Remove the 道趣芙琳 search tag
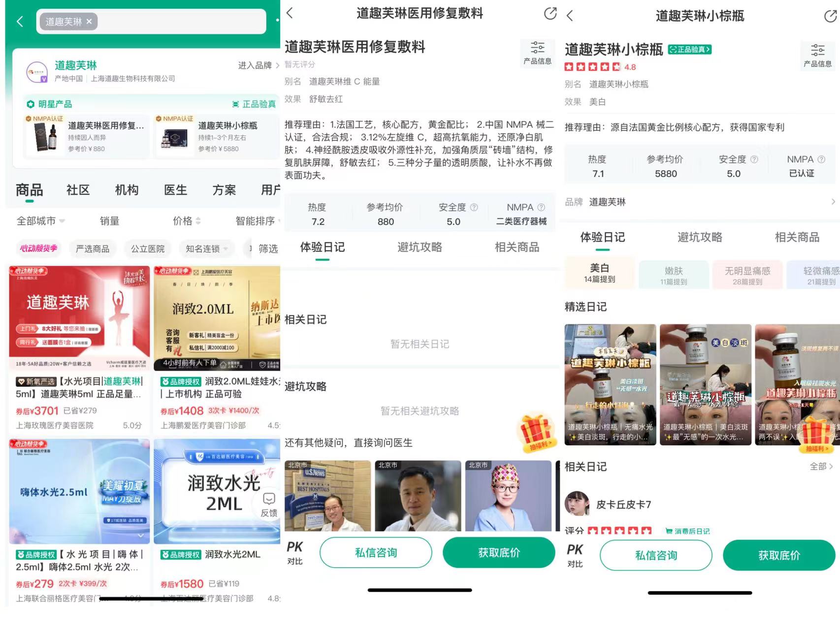This screenshot has height=630, width=840. [89, 22]
